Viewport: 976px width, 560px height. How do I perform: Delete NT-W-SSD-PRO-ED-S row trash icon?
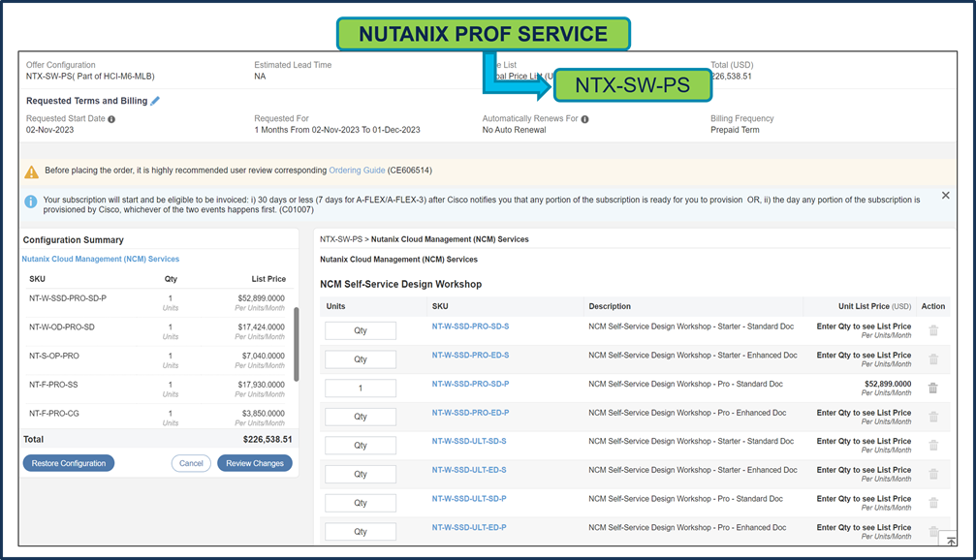933,359
